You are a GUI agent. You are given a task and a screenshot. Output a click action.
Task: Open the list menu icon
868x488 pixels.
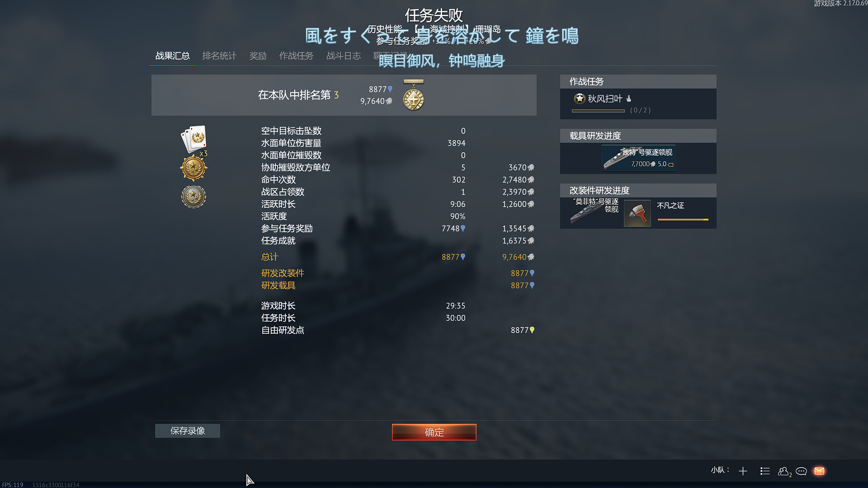click(x=765, y=471)
